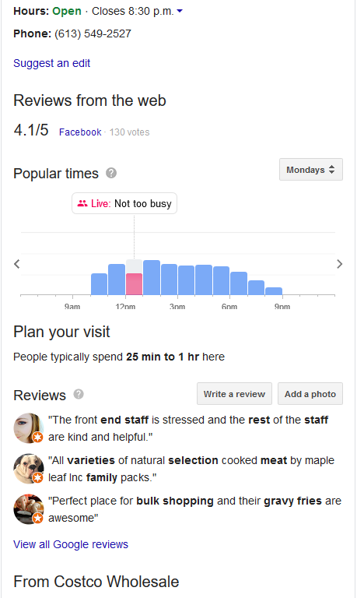The height and width of the screenshot is (598, 364).
Task: Open Popular times help question icon
Action: (111, 173)
